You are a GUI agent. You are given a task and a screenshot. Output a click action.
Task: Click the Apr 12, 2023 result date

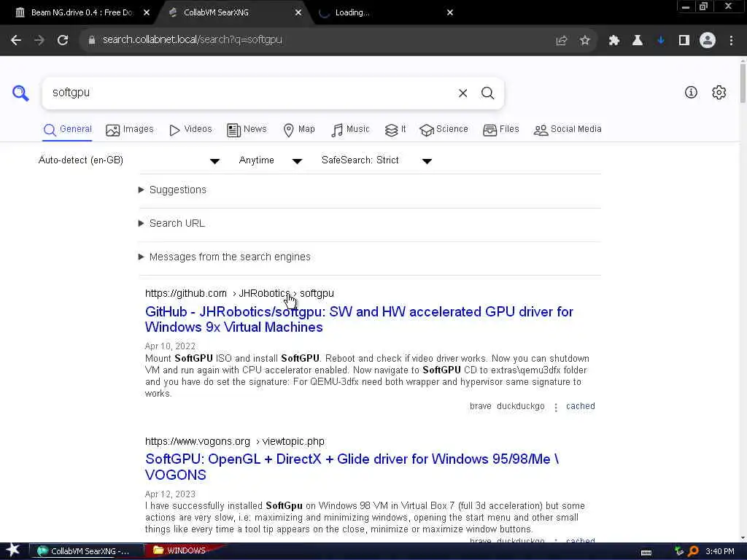pyautogui.click(x=170, y=494)
